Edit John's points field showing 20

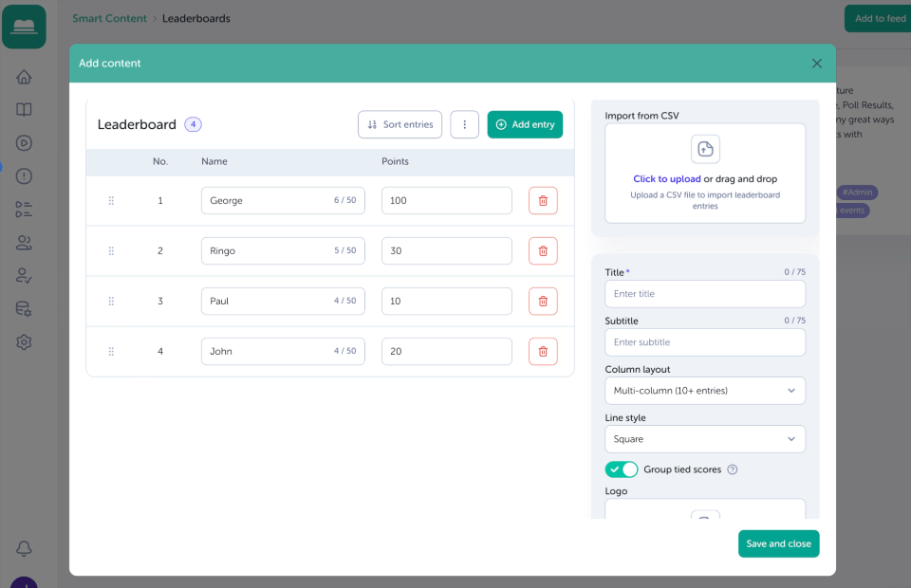coord(446,351)
